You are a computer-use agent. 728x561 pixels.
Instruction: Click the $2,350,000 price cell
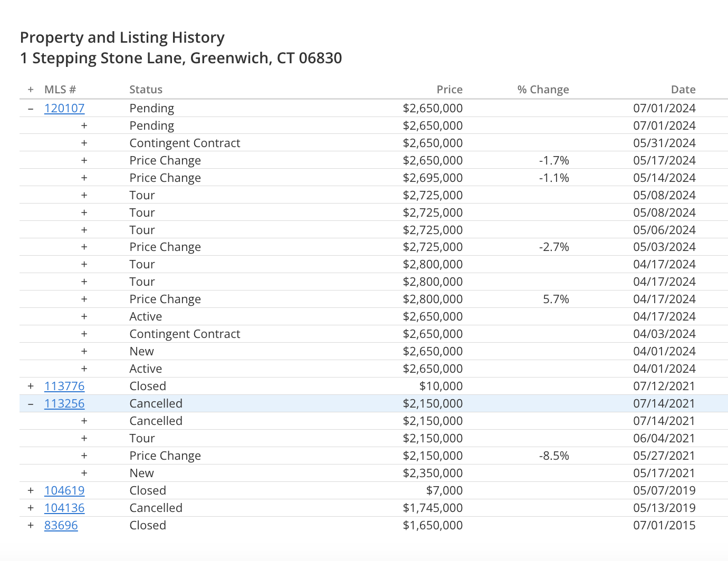(x=433, y=473)
